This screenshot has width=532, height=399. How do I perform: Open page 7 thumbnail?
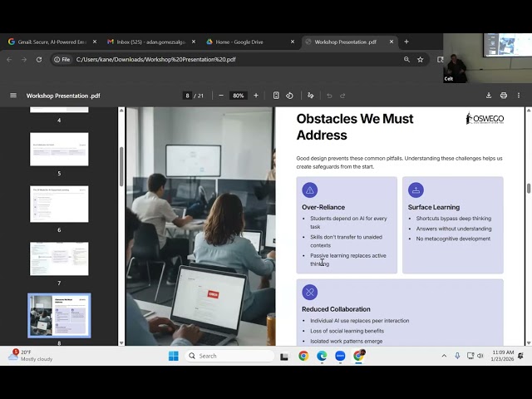[x=59, y=259]
